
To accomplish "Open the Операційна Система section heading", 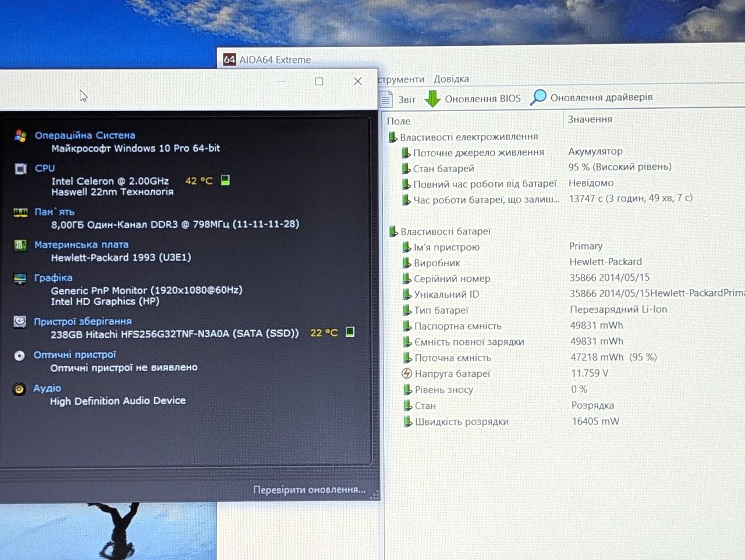I will tap(85, 135).
